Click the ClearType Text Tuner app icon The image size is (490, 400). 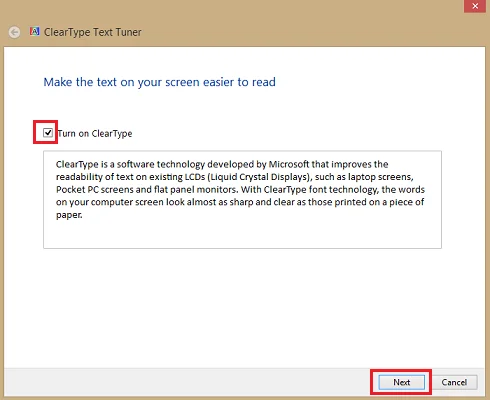[35, 31]
